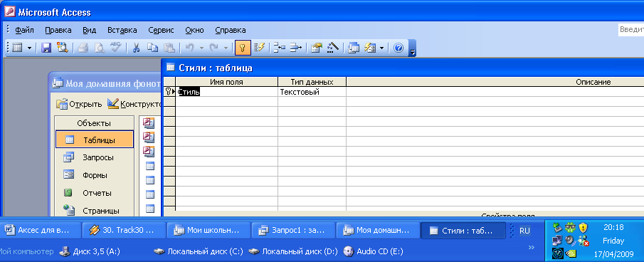Switch to Аксес для в... Word taskbar button

[x=41, y=231]
